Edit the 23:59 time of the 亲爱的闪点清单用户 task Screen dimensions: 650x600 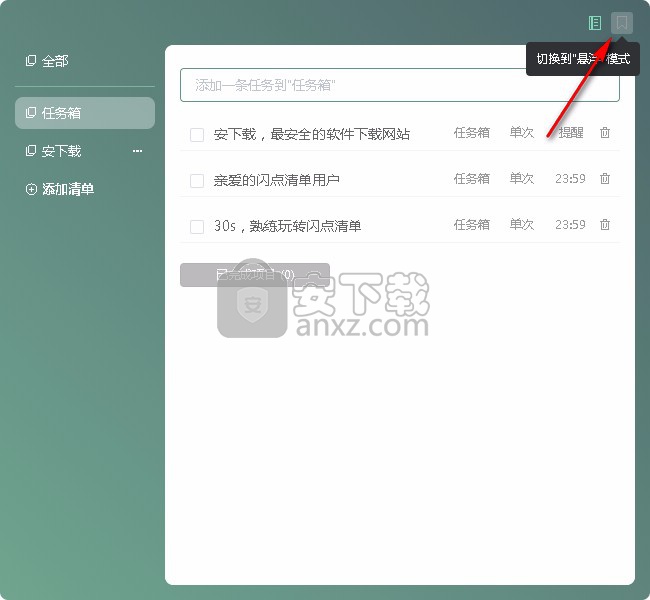point(570,179)
